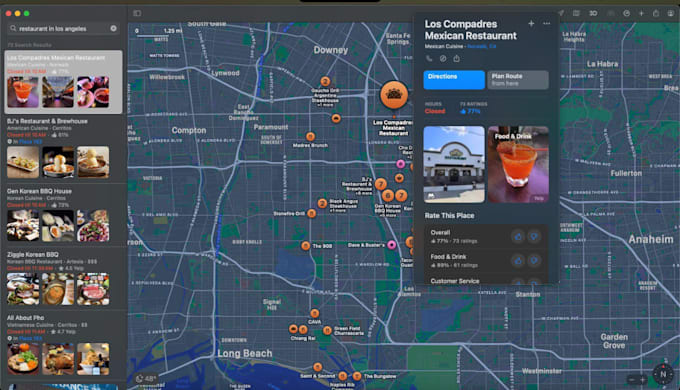Image resolution: width=680 pixels, height=390 pixels.
Task: Get Directions to Los Compadres
Action: pyautogui.click(x=454, y=80)
